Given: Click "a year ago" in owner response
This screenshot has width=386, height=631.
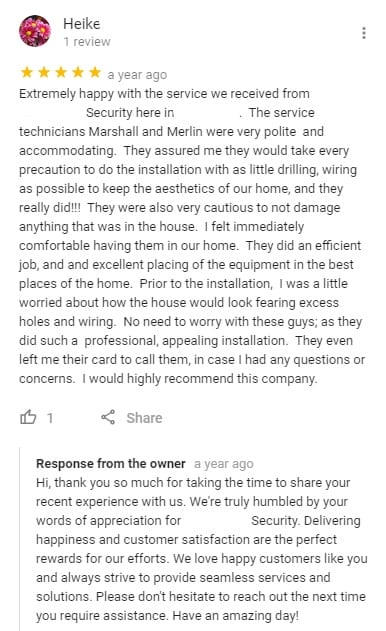Looking at the screenshot, I should point(224,464).
